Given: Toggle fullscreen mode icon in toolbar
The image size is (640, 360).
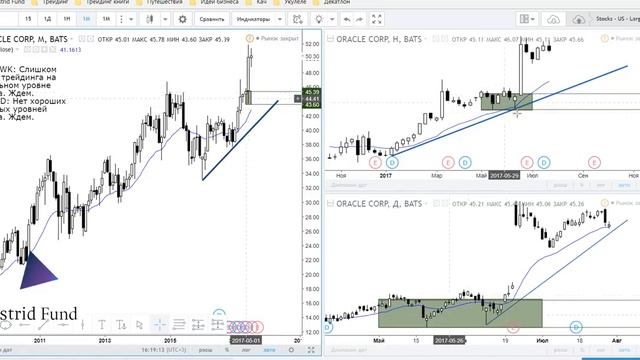Looking at the screenshot, I should [x=377, y=19].
